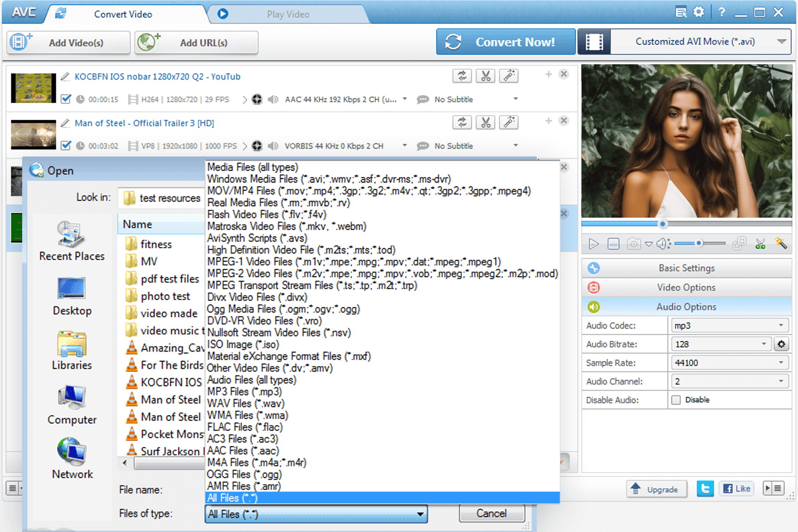Enable the Disable Audio checkbox
Viewport: 798px width, 532px height.
coord(676,399)
